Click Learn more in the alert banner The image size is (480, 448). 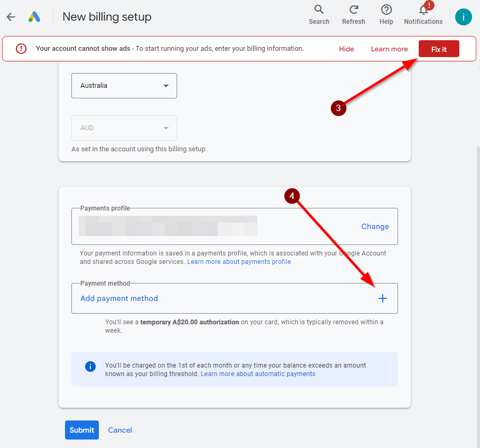click(389, 49)
